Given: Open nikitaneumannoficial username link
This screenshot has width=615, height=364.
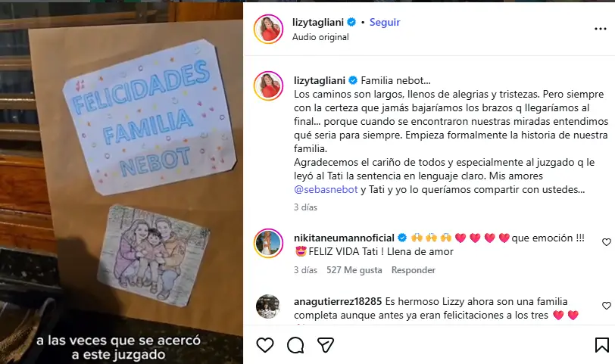Looking at the screenshot, I should click(344, 238).
